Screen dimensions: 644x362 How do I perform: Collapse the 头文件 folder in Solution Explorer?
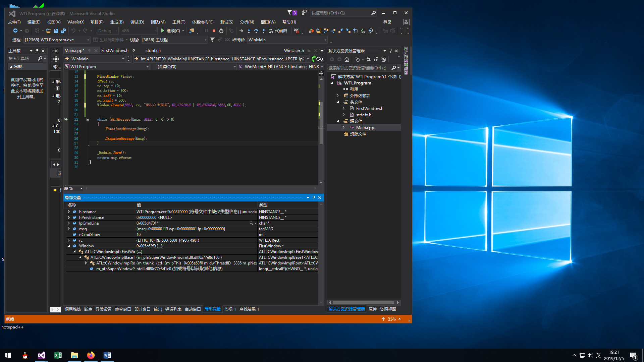[338, 102]
